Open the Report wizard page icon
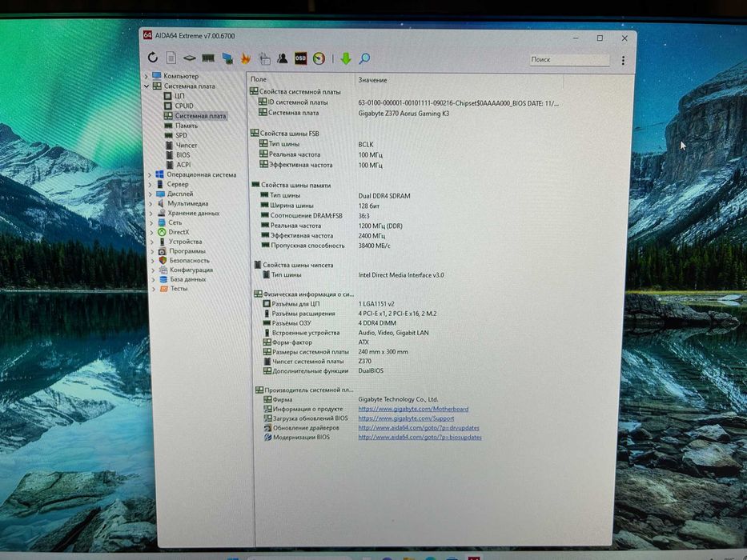Image resolution: width=747 pixels, height=560 pixels. pyautogui.click(x=171, y=58)
